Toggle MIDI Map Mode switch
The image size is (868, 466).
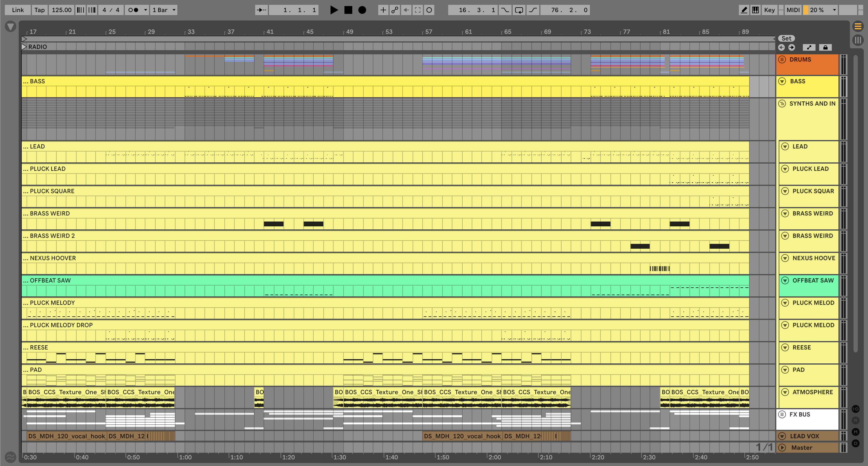coord(793,10)
